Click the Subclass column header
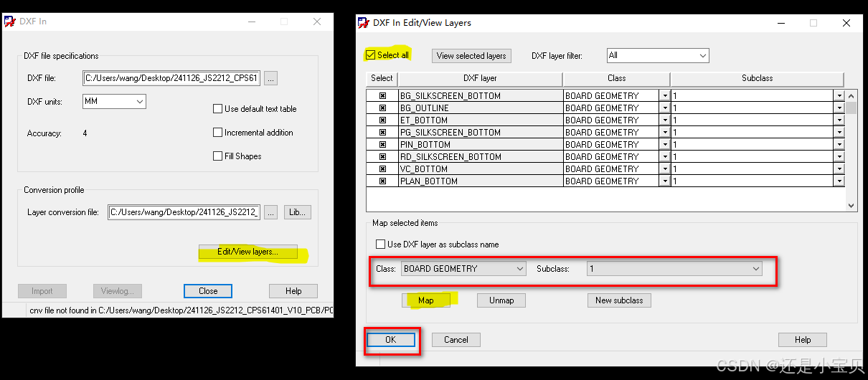868x380 pixels. point(757,79)
